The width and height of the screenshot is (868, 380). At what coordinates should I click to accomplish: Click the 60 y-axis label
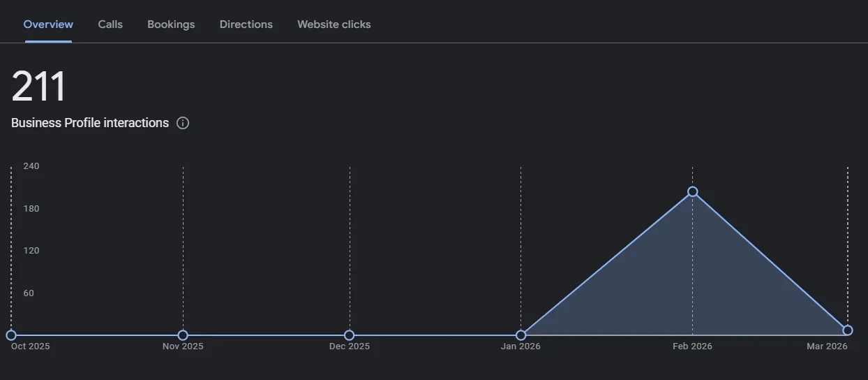(29, 293)
